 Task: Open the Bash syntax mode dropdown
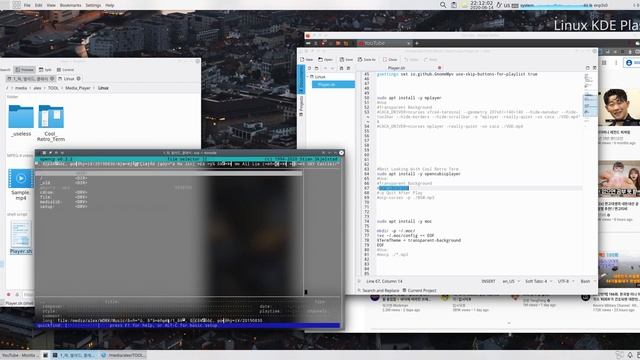coord(587,281)
